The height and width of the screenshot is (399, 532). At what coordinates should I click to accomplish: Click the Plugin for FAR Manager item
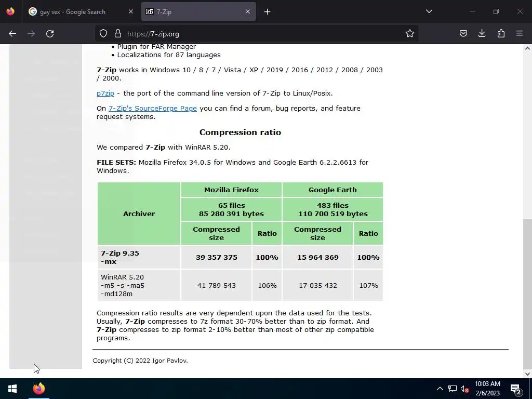click(x=156, y=46)
